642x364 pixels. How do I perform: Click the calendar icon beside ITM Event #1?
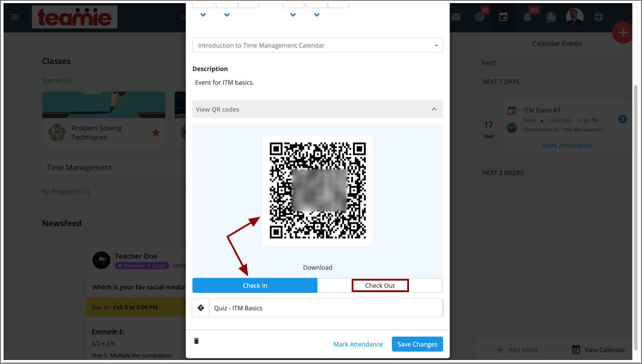click(x=512, y=111)
